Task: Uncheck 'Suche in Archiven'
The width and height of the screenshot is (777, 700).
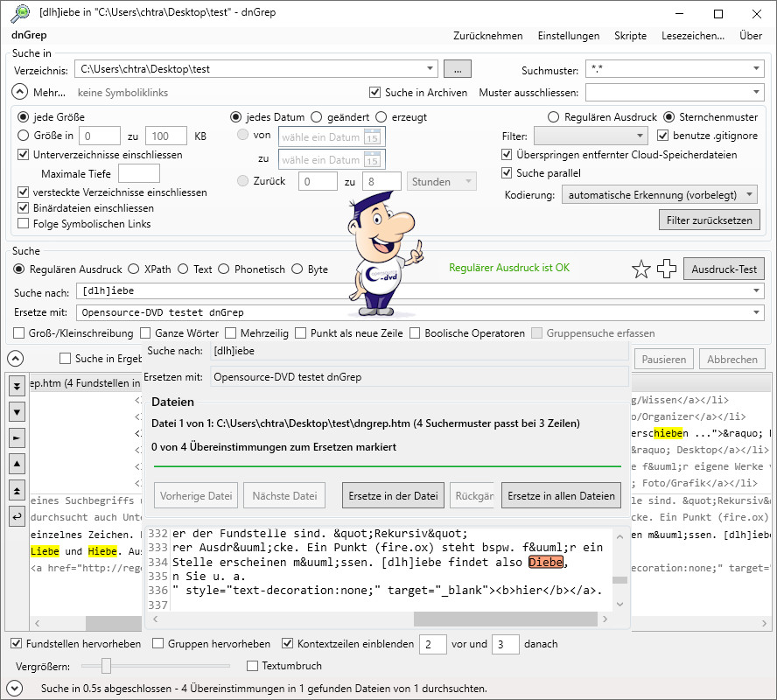Action: 375,93
